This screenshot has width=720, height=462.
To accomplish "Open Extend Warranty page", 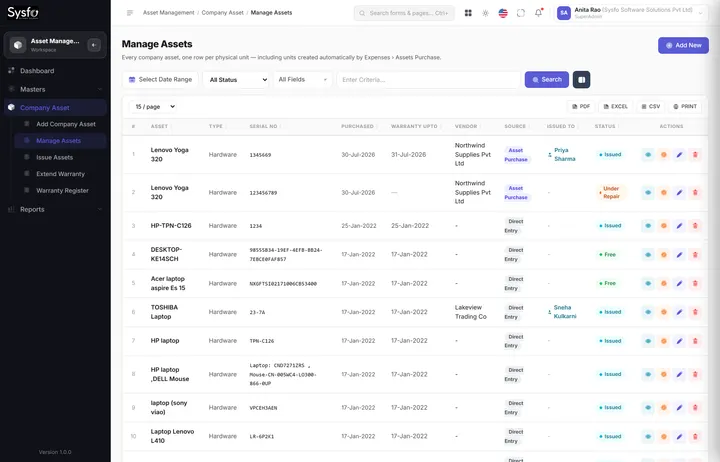I will (61, 174).
